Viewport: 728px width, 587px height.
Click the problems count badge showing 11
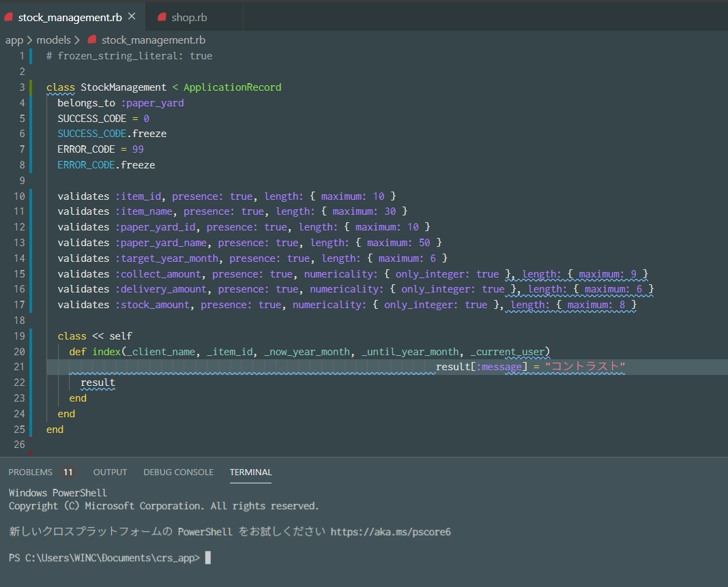pyautogui.click(x=68, y=472)
